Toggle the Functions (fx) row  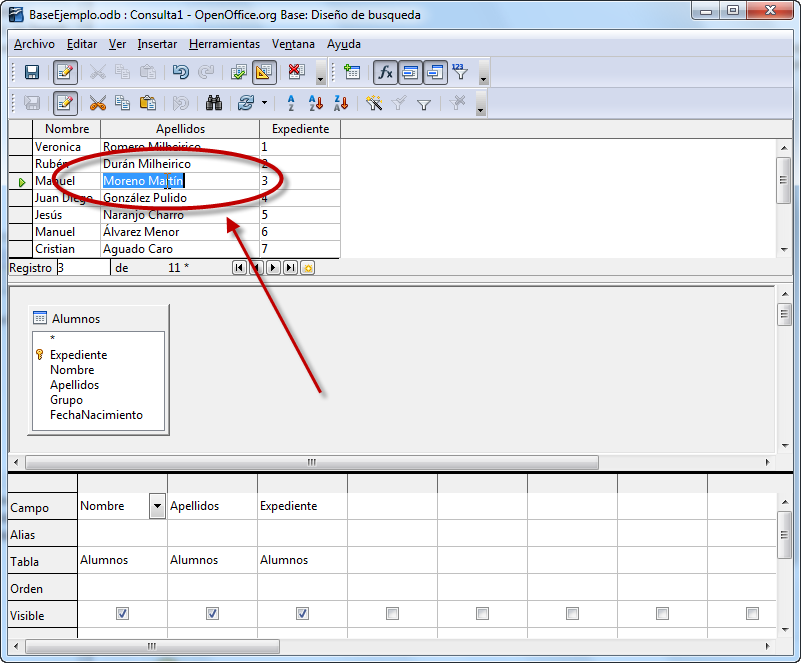coord(385,72)
